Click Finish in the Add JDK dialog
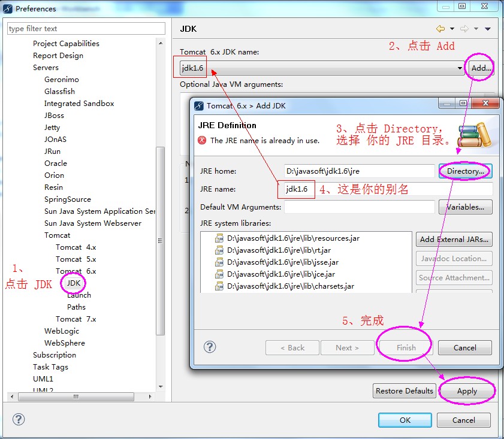This screenshot has width=504, height=439. [x=406, y=348]
